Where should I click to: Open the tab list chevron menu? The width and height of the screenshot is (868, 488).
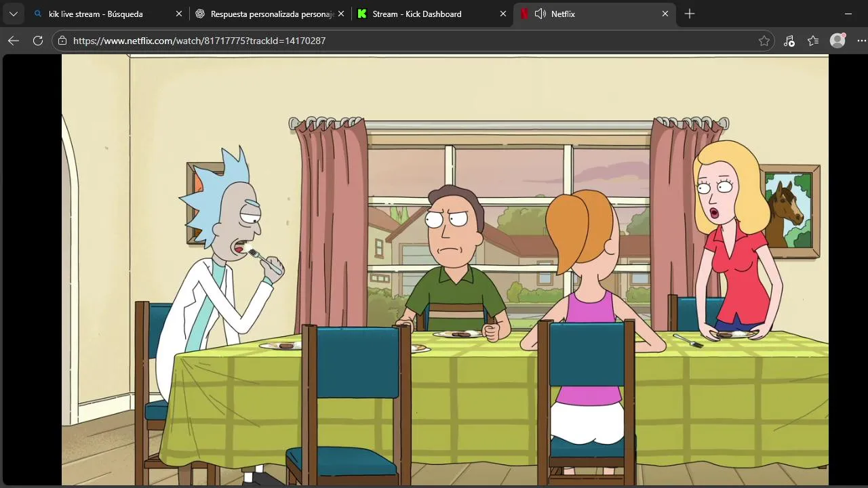pos(13,14)
